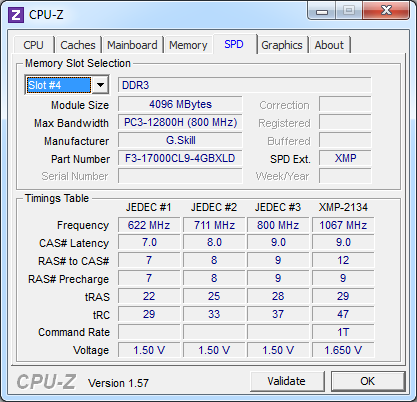
Task: Click the OK button
Action: [368, 381]
